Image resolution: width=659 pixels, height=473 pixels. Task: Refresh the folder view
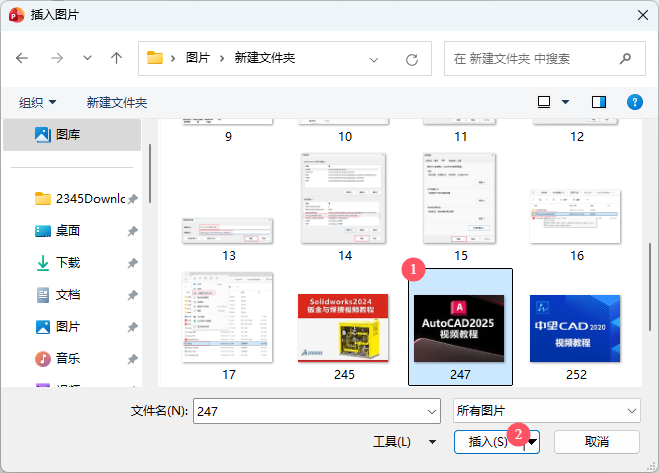click(412, 60)
